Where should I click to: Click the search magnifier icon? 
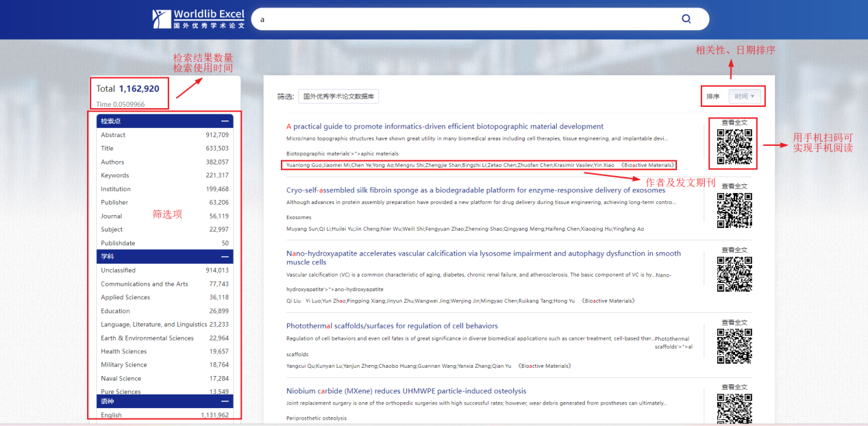pyautogui.click(x=686, y=19)
